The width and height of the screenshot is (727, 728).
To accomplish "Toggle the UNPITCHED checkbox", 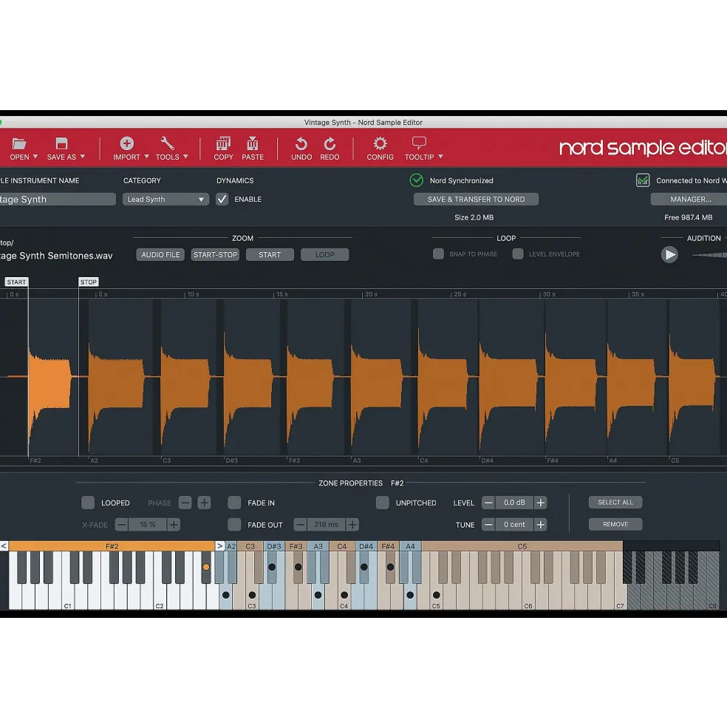I will click(x=383, y=503).
